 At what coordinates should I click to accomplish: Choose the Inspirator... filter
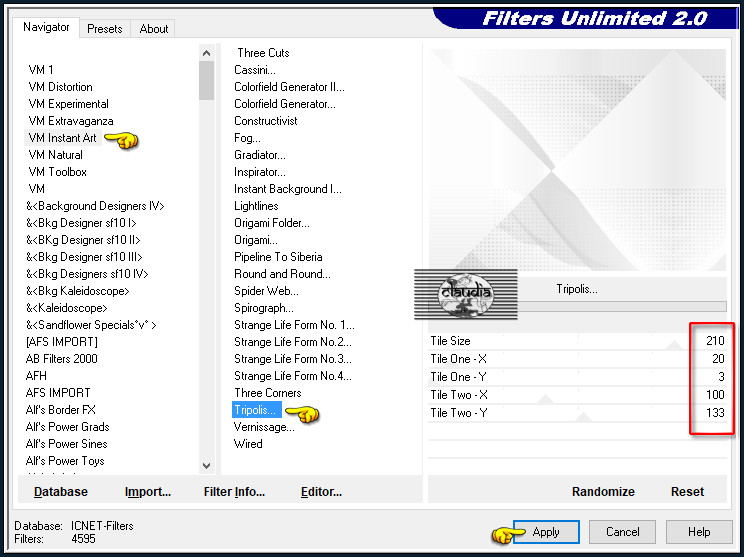click(260, 172)
